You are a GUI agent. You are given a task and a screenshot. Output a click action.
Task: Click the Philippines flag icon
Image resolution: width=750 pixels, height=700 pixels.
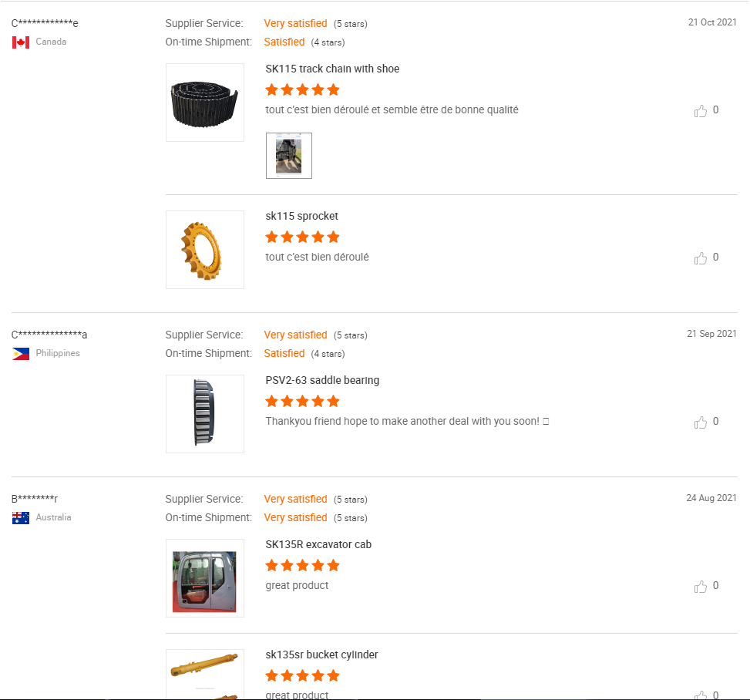(x=21, y=353)
